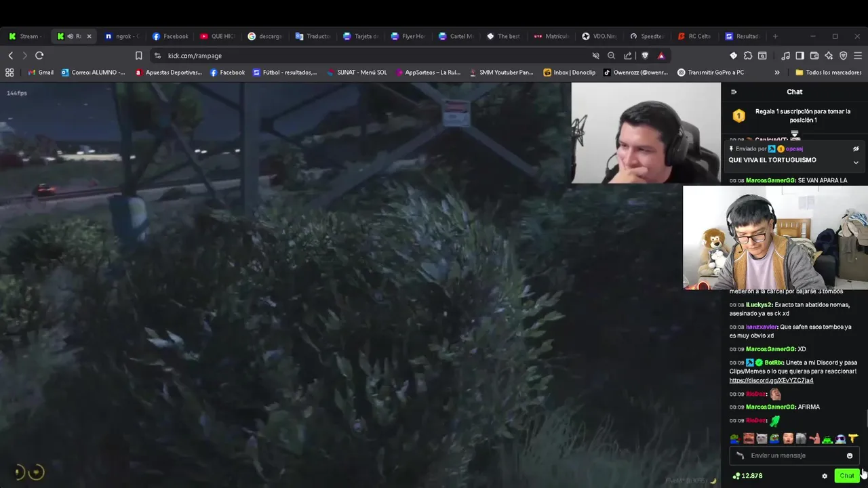This screenshot has height=488, width=868.
Task: Switch to the Stream tab
Action: point(24,37)
